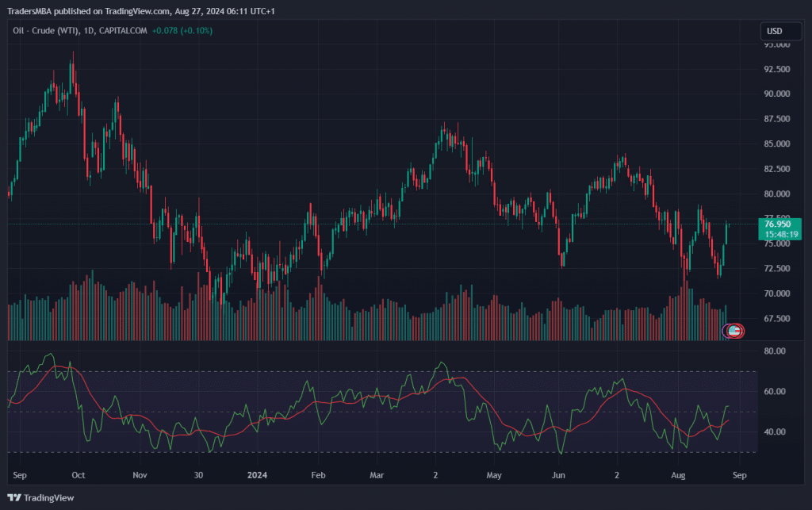812x510 pixels.
Task: Click the 92.500 price scale label
Action: tap(776, 69)
